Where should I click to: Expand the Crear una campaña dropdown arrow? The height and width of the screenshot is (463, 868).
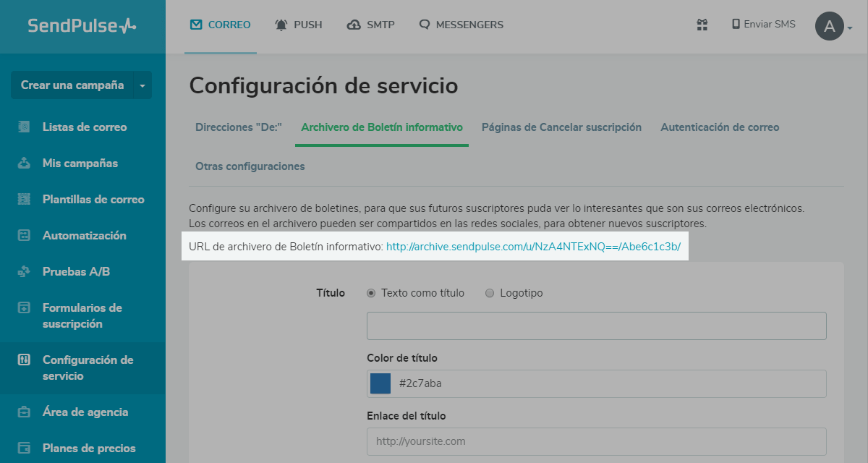point(142,85)
